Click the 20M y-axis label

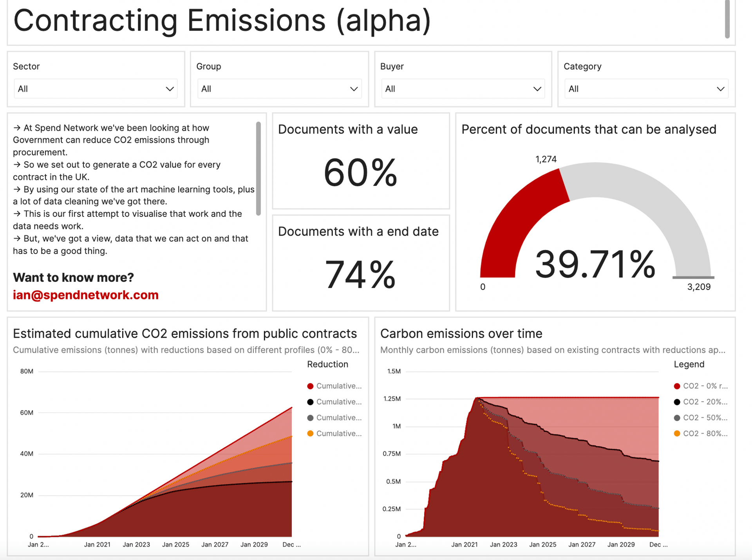[27, 495]
